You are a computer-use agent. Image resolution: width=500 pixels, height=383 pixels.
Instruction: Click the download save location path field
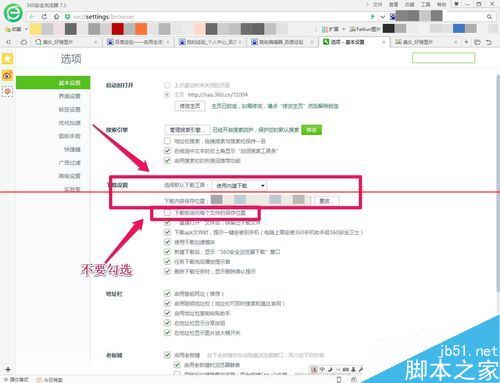pyautogui.click(x=261, y=200)
